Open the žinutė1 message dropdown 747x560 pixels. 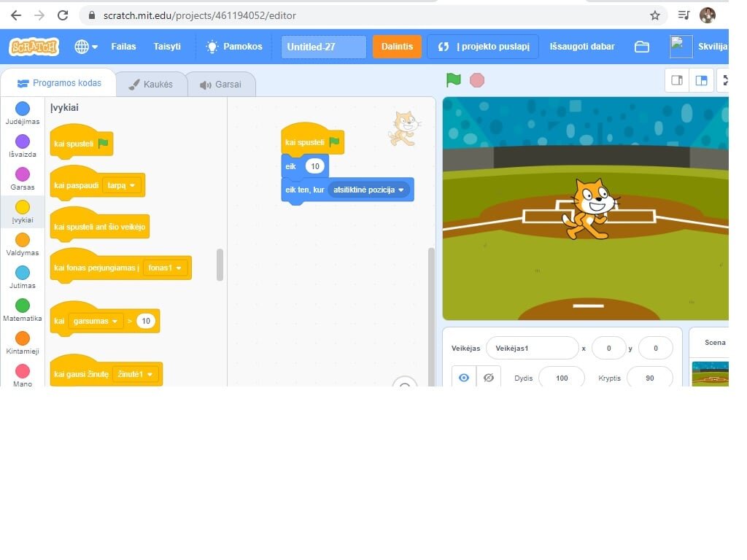click(x=135, y=374)
